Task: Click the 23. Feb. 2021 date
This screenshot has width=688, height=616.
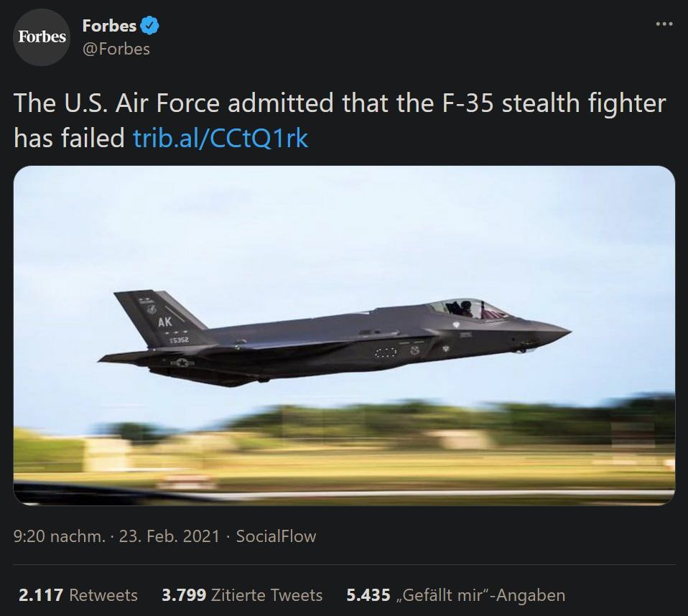Action: point(170,536)
